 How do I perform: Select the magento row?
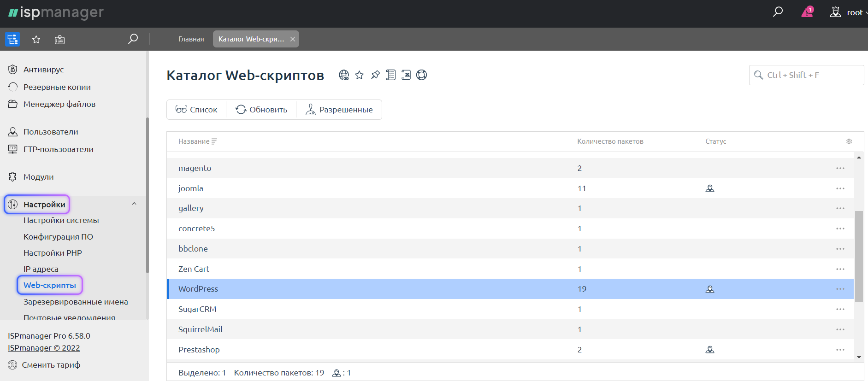point(510,168)
